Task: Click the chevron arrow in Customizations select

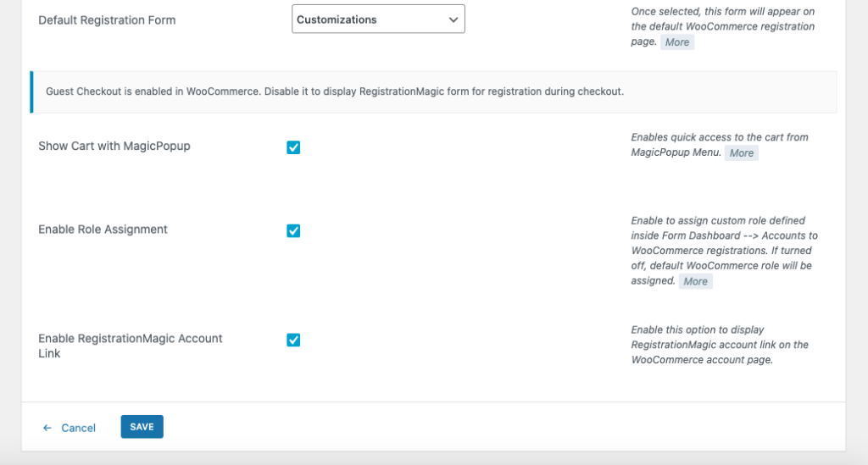Action: pos(453,20)
